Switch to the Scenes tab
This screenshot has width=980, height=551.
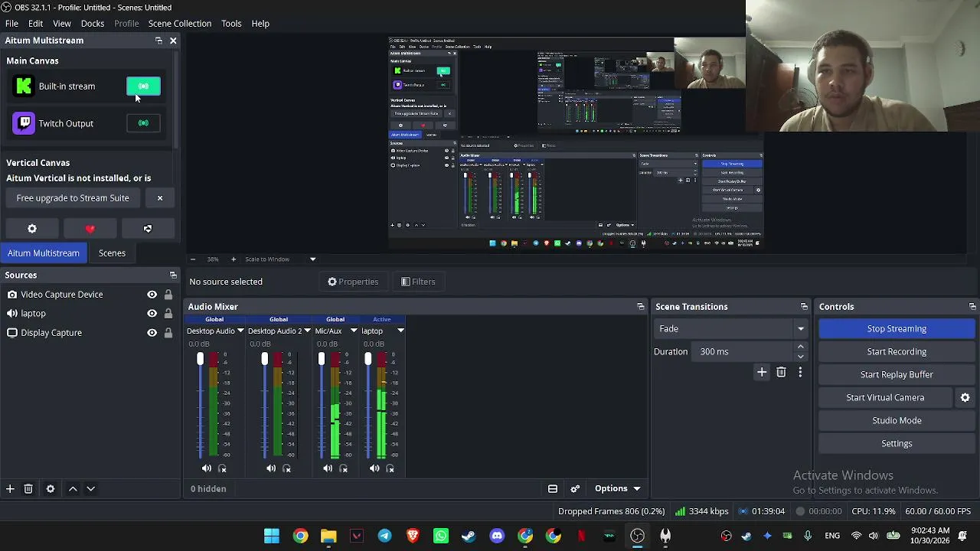tap(112, 253)
